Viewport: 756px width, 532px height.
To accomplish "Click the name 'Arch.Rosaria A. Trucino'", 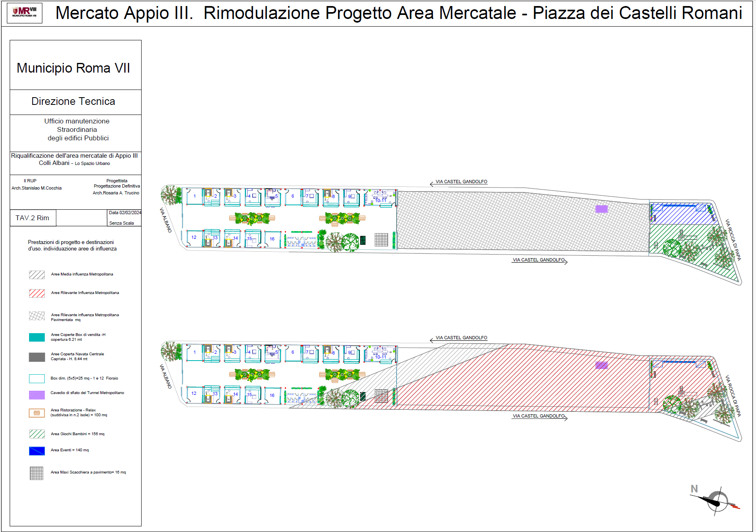I will [x=116, y=193].
